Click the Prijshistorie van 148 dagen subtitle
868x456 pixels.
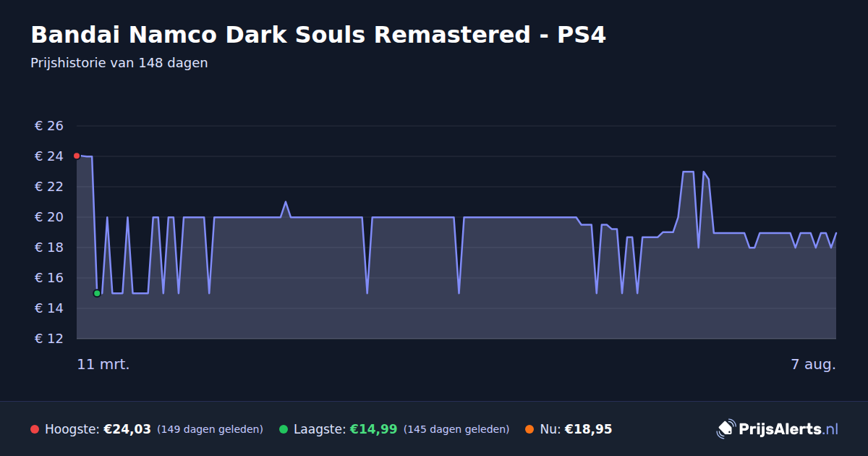pos(119,63)
